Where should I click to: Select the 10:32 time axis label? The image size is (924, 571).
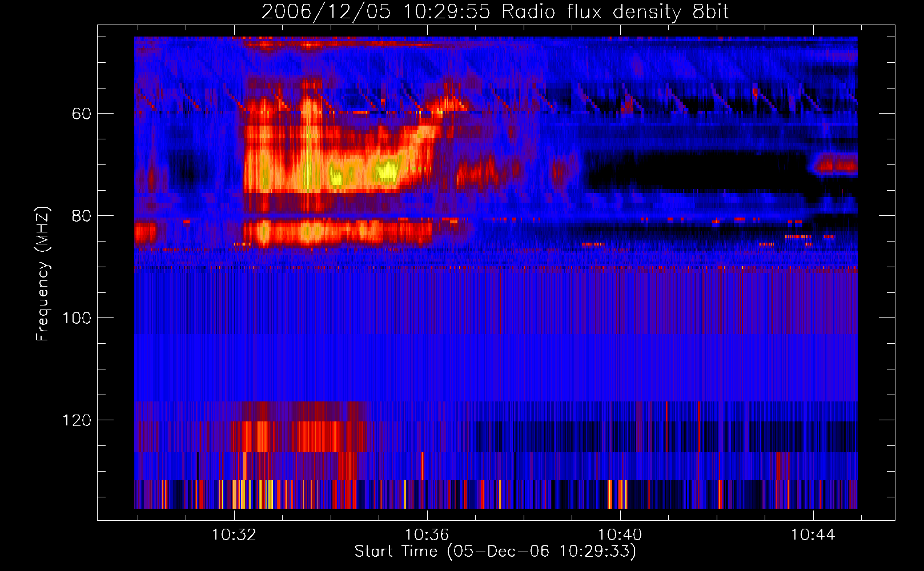(234, 535)
